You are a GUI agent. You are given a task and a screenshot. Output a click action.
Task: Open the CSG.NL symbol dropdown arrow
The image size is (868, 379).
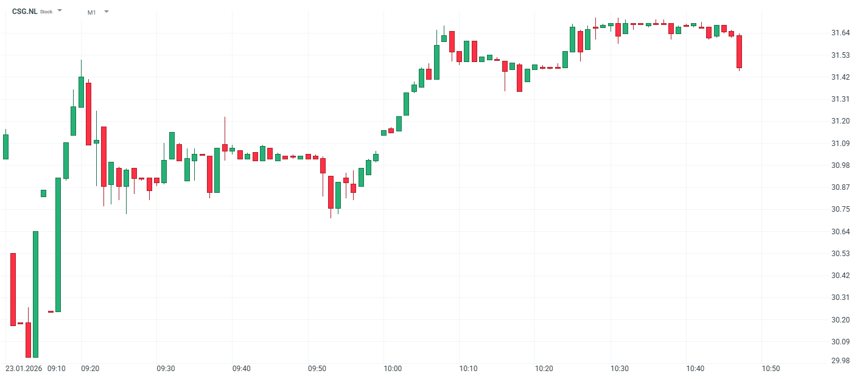(x=60, y=11)
